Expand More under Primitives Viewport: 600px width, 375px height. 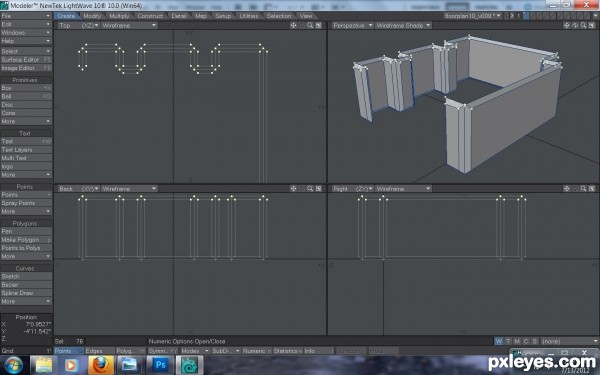pyautogui.click(x=26, y=121)
